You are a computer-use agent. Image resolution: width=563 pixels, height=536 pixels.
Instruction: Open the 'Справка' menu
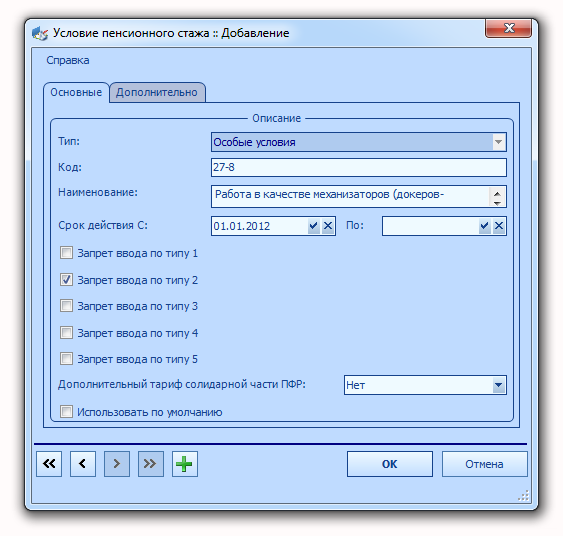(x=68, y=60)
